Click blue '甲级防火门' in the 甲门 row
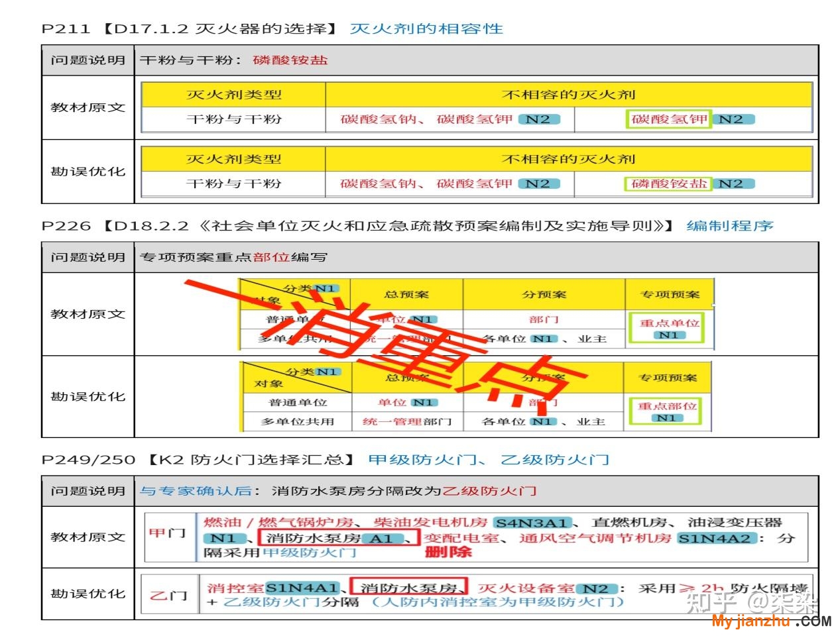 (x=310, y=553)
